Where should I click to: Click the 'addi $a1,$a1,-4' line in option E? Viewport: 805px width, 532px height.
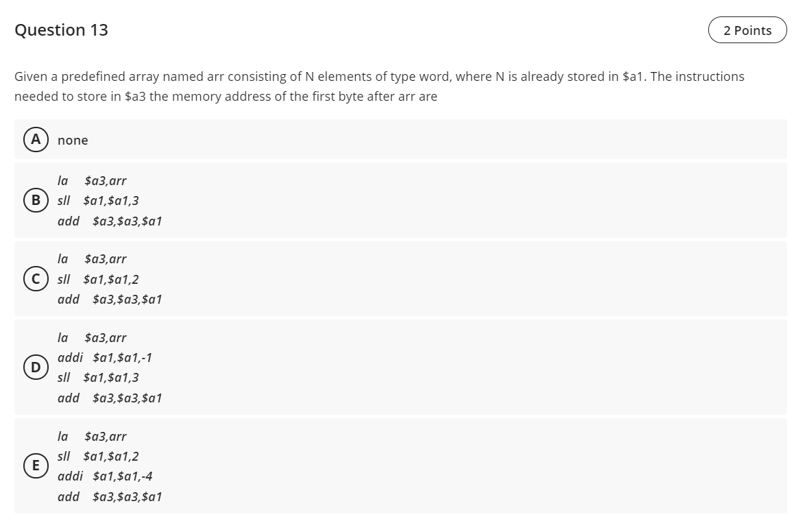coord(105,476)
